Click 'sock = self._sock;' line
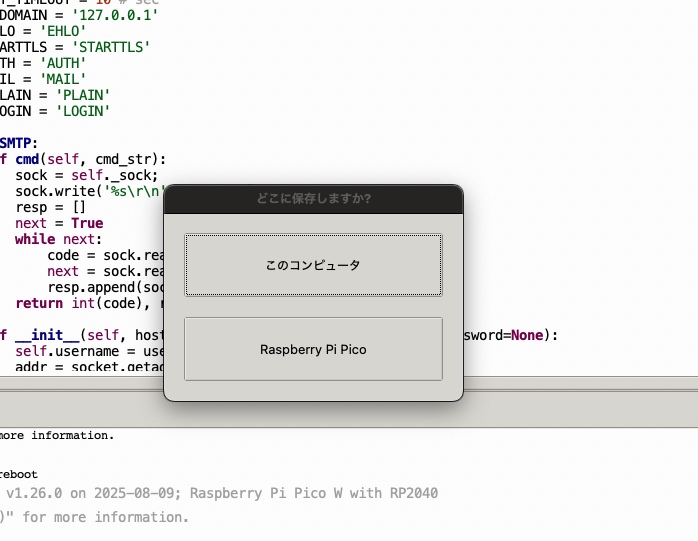This screenshot has width=698, height=541. (x=86, y=175)
